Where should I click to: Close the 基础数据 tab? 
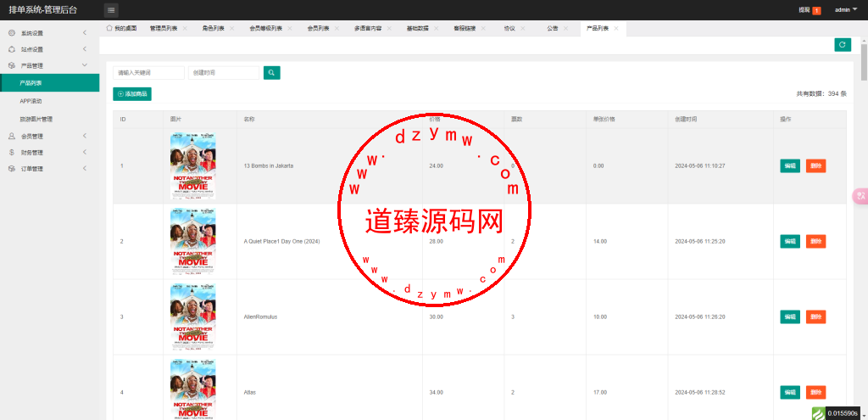pos(436,28)
